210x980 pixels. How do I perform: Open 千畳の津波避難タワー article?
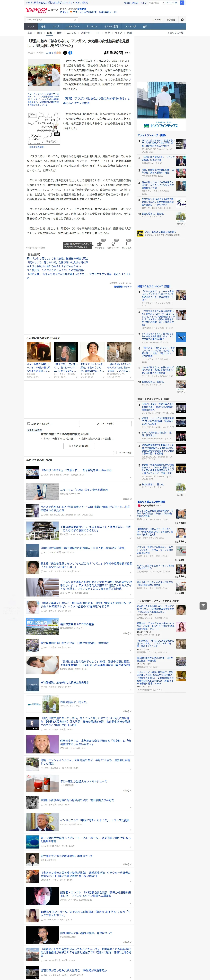[x=95, y=529]
